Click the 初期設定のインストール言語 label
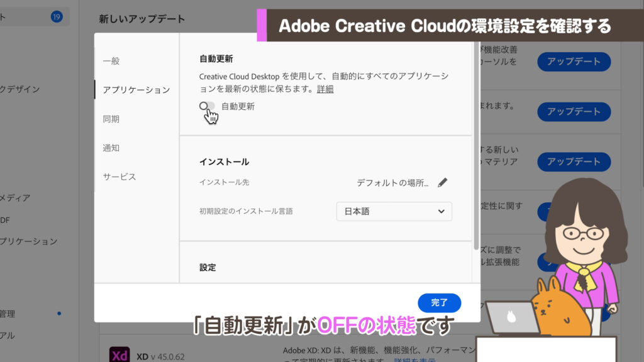The height and width of the screenshot is (362, 644). 246,211
